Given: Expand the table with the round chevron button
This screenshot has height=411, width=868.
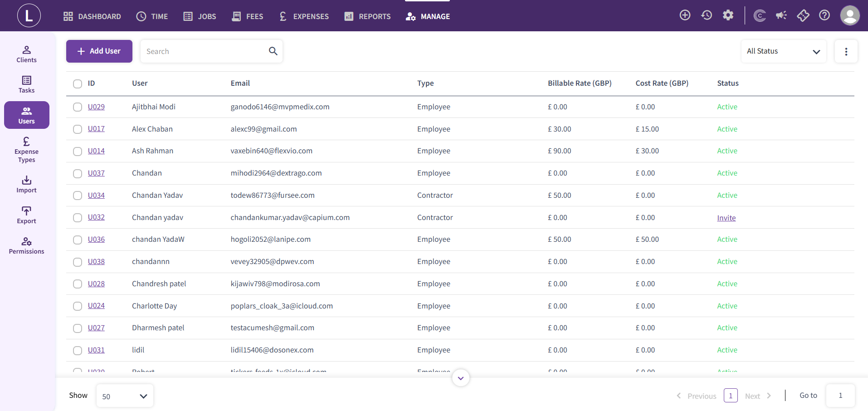Looking at the screenshot, I should 461,378.
